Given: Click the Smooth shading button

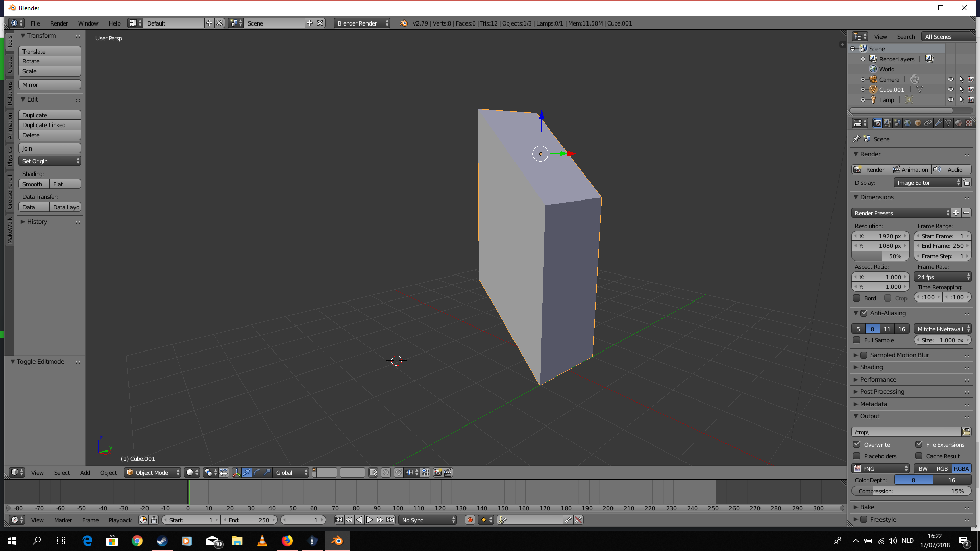Looking at the screenshot, I should (x=34, y=184).
